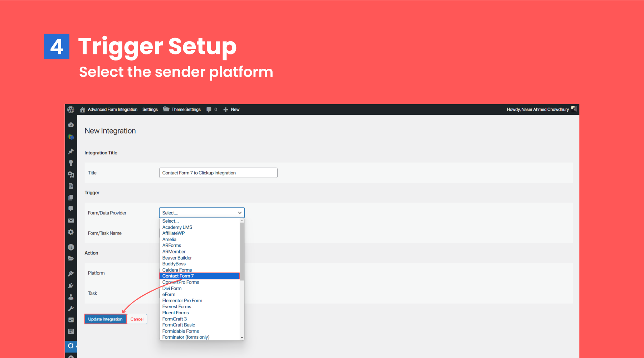Open Settings in the admin bar

[x=150, y=110]
